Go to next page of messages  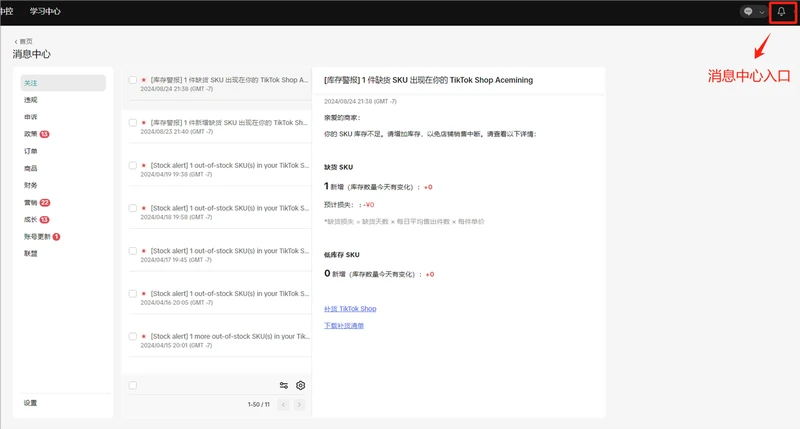(300, 404)
